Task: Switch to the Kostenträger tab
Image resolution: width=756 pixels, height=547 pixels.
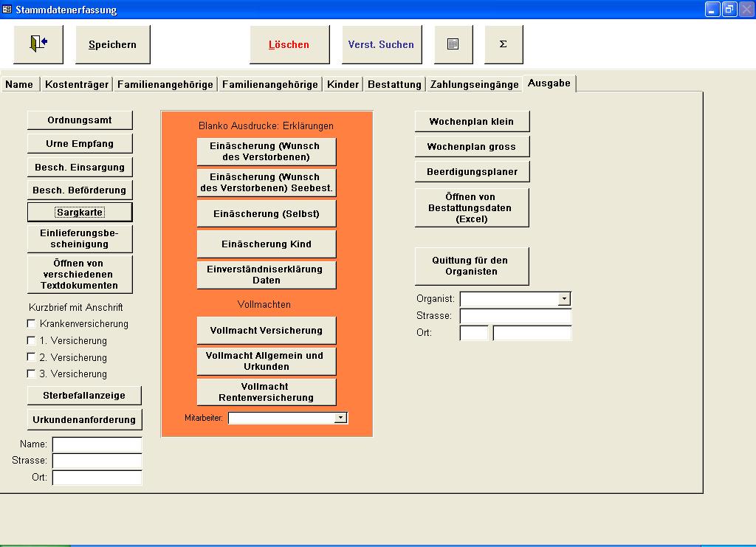Action: [x=77, y=84]
